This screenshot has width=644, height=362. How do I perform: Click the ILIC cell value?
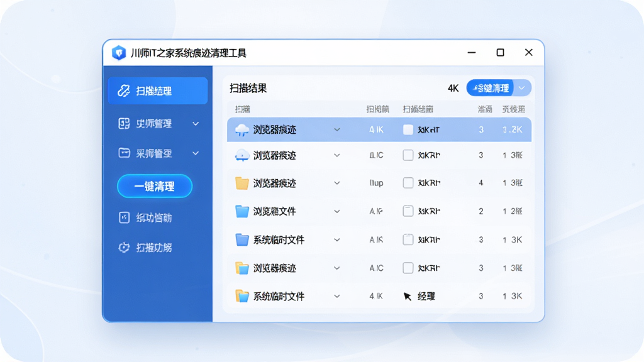click(x=376, y=155)
